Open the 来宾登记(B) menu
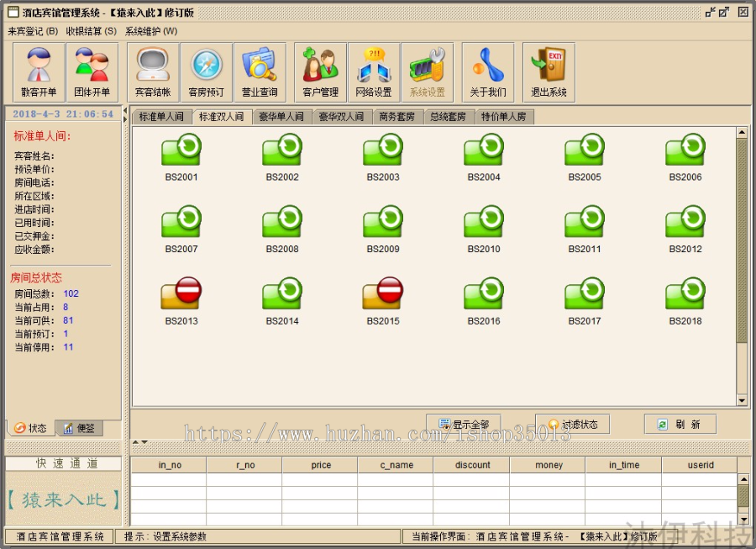 tap(32, 29)
